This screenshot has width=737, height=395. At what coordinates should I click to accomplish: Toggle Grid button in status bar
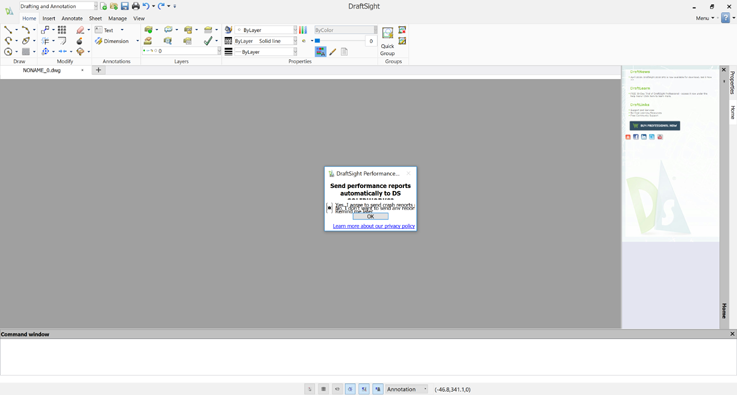[x=323, y=389]
